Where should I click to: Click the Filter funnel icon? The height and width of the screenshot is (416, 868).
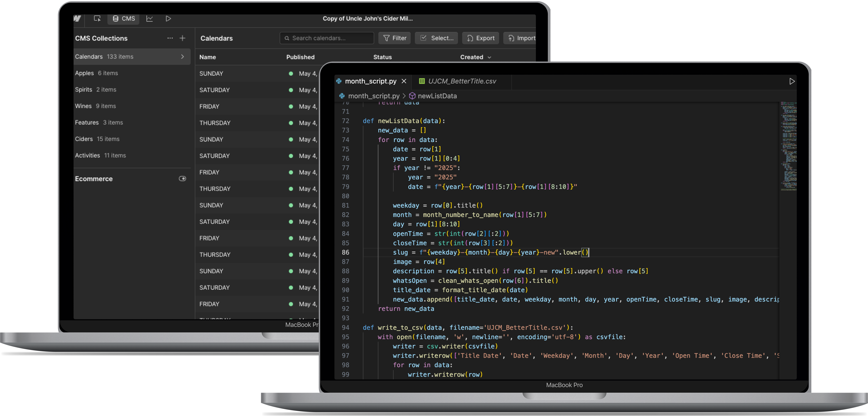click(386, 38)
